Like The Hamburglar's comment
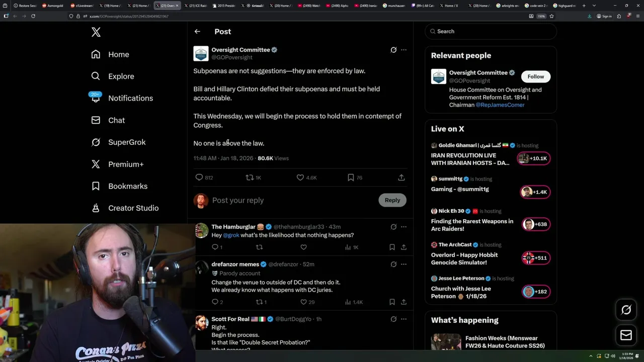The width and height of the screenshot is (644, 362). [303, 247]
